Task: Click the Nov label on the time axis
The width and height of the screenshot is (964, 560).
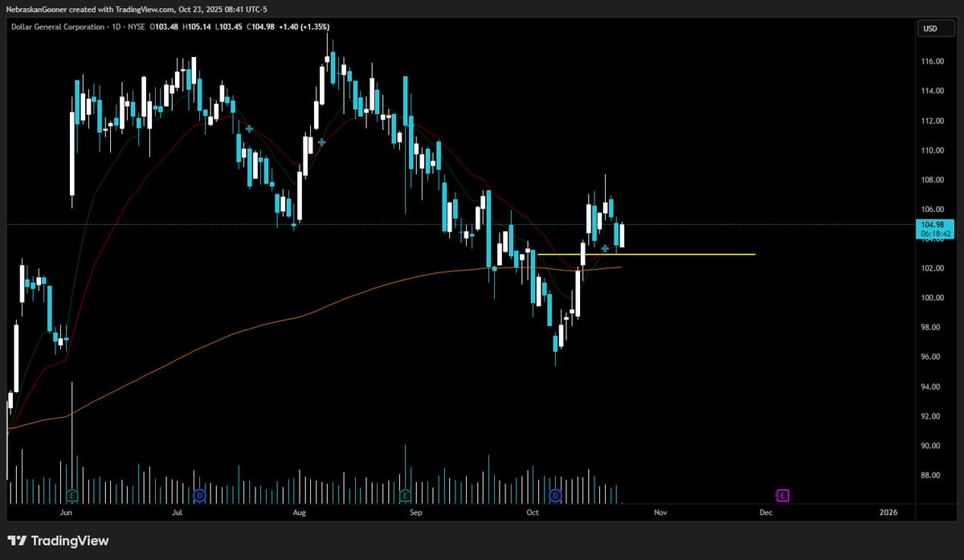Action: click(660, 512)
